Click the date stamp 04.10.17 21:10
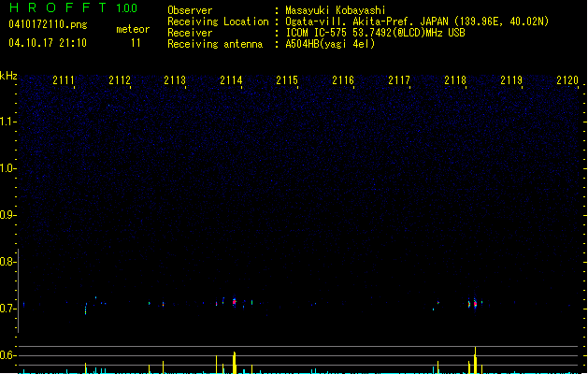Viewport: 588px width, 374px height. pos(48,43)
